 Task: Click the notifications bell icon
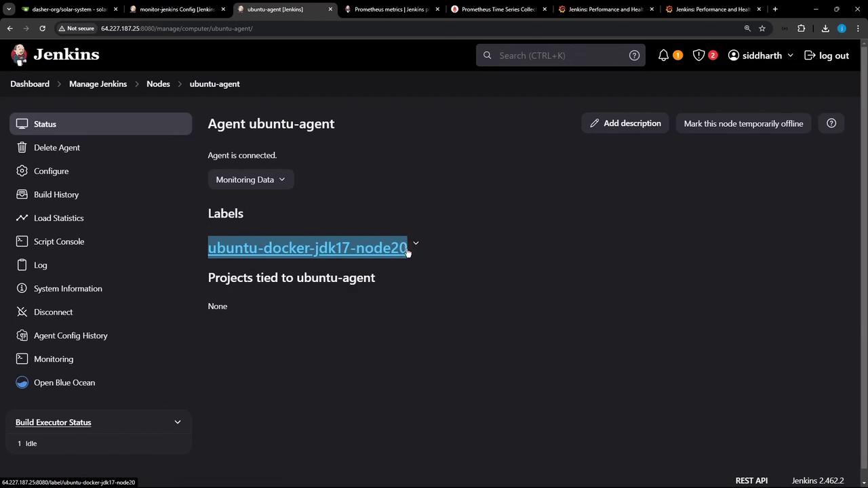(663, 56)
